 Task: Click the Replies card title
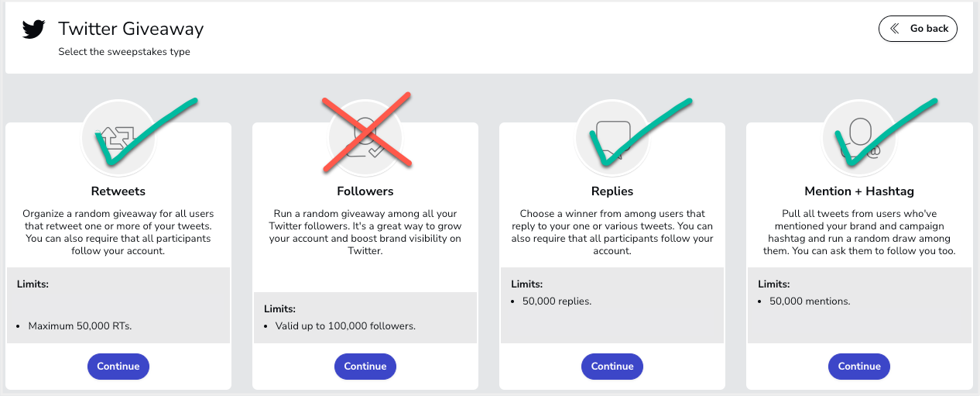[x=612, y=191]
